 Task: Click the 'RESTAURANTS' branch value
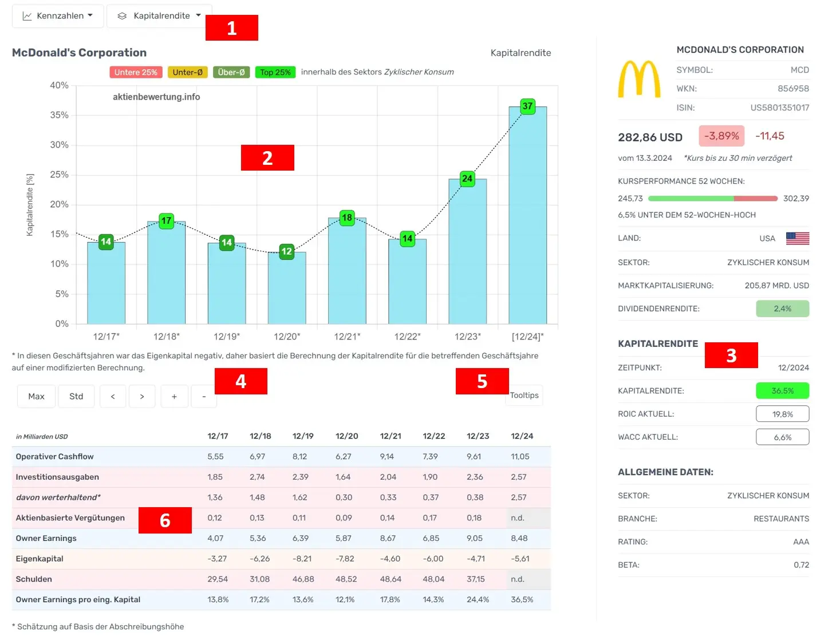coord(782,519)
